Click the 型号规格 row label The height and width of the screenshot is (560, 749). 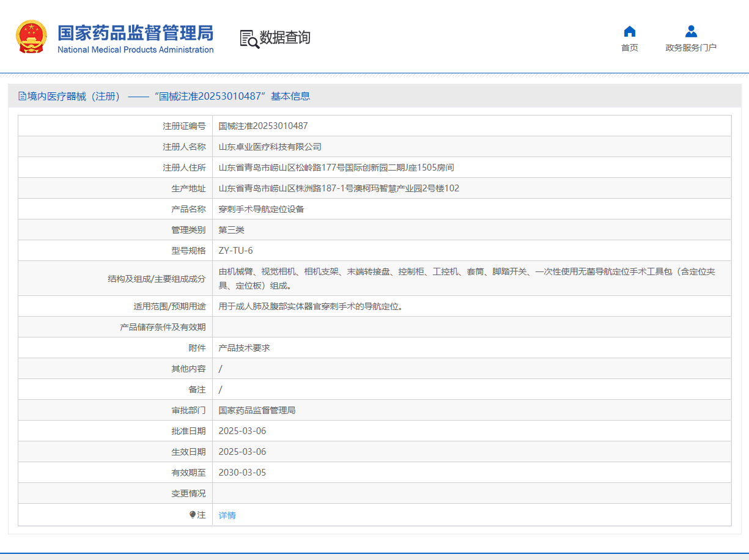point(188,251)
